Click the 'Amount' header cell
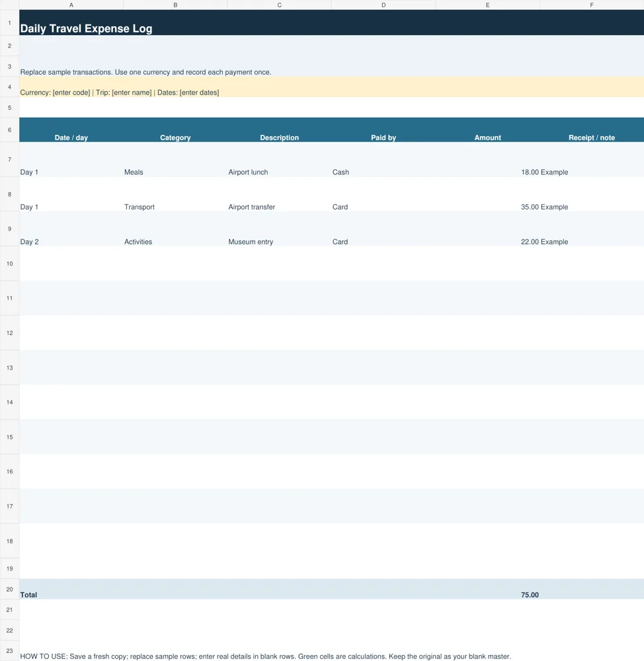This screenshot has width=644, height=661. (487, 130)
